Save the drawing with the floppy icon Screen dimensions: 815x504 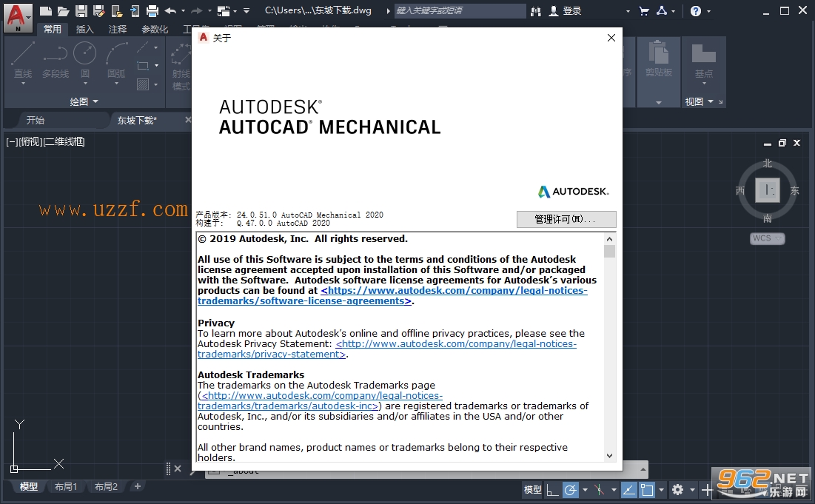[81, 10]
